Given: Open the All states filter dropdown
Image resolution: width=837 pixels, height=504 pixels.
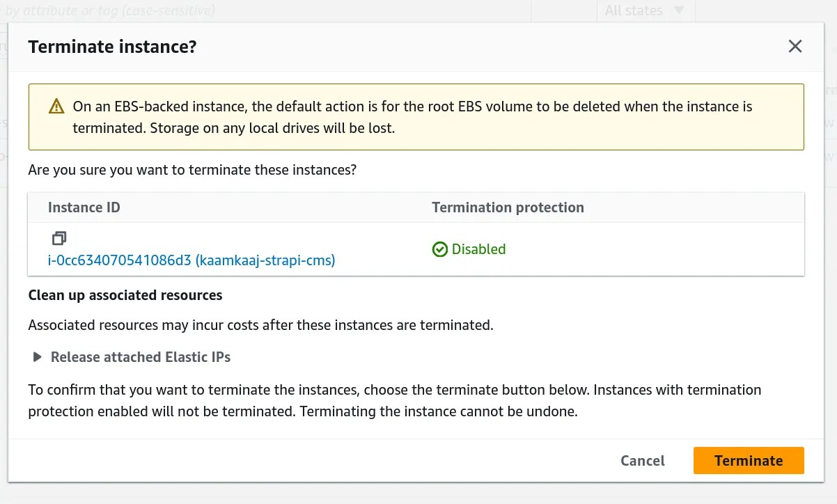Looking at the screenshot, I should pos(645,10).
